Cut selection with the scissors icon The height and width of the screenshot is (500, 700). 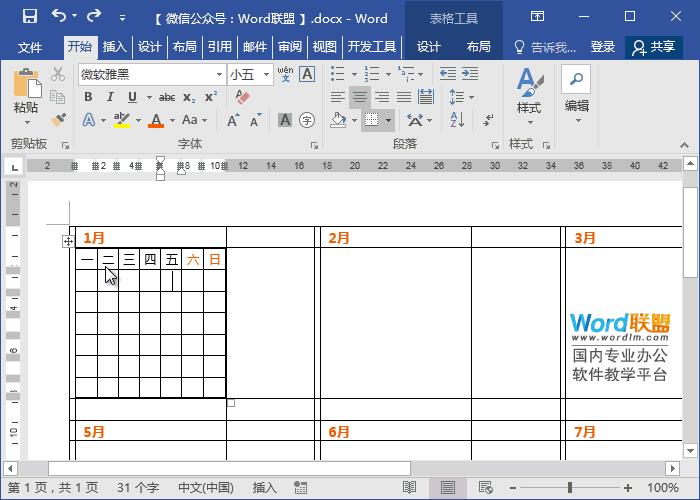click(58, 74)
